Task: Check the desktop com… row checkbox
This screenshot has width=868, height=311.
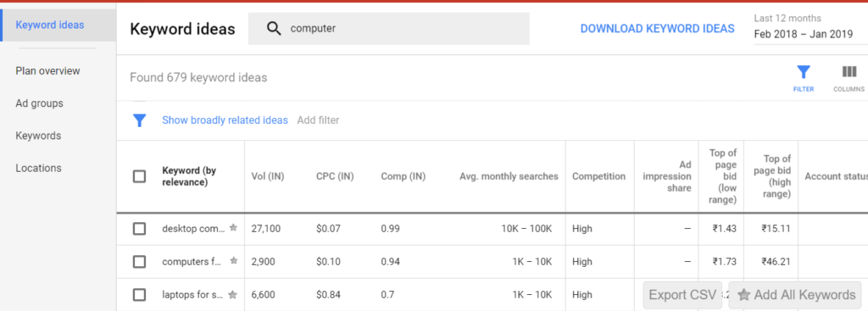Action: (140, 229)
